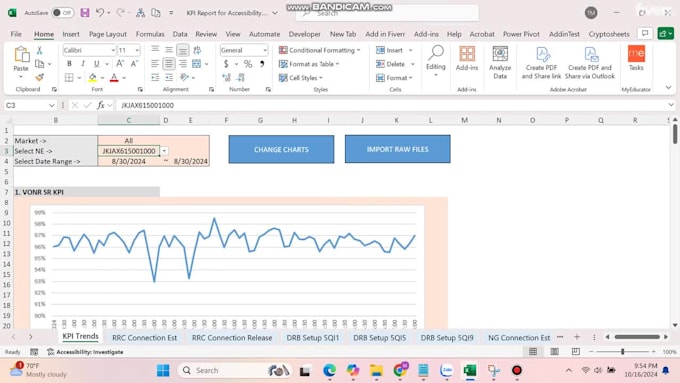This screenshot has height=383, width=680.
Task: Open Format as Table dropdown
Action: click(309, 64)
